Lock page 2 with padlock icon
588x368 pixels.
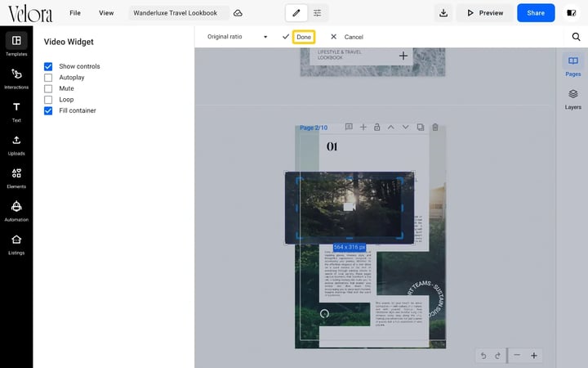[376, 128]
